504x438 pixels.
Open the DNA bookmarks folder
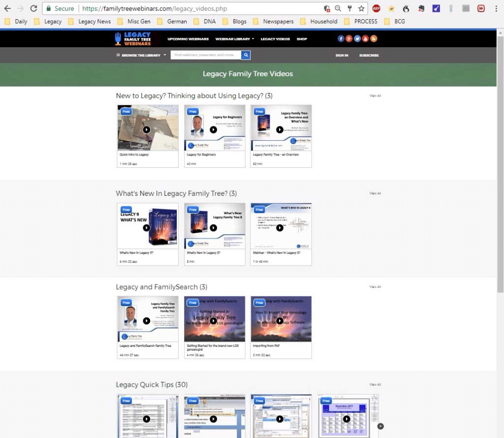click(205, 22)
